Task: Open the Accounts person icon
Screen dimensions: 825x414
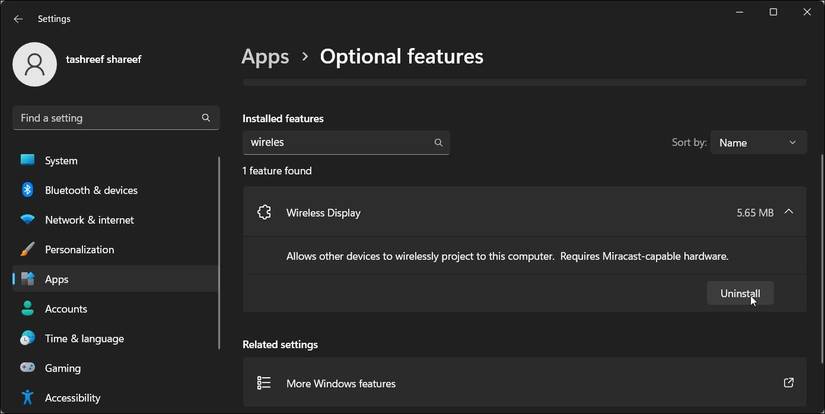Action: [28, 309]
